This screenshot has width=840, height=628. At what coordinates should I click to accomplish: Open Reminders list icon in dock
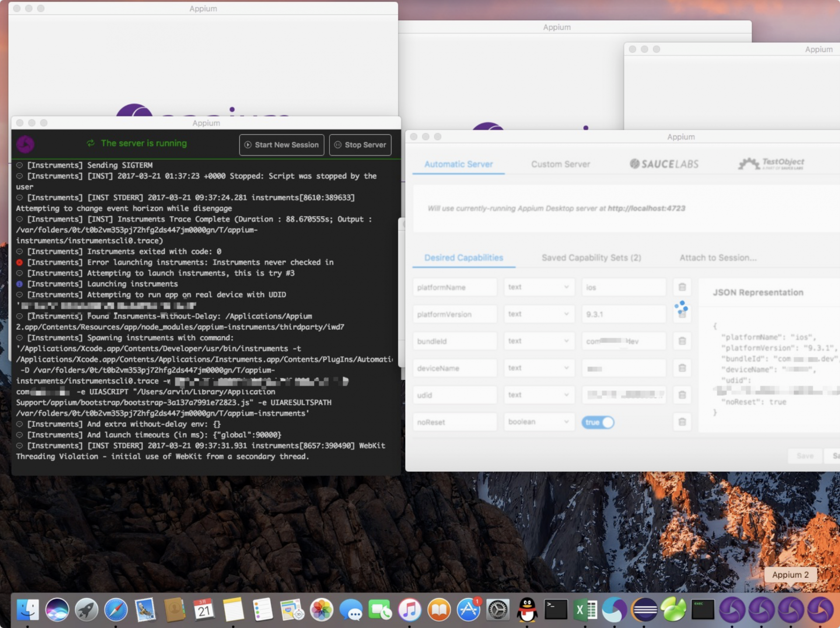tap(263, 609)
